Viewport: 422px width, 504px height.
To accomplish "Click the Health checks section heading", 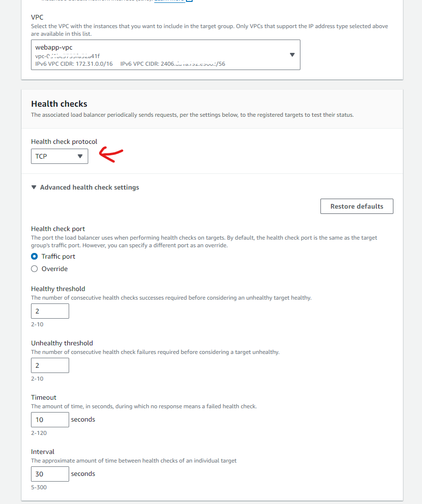I will click(59, 104).
